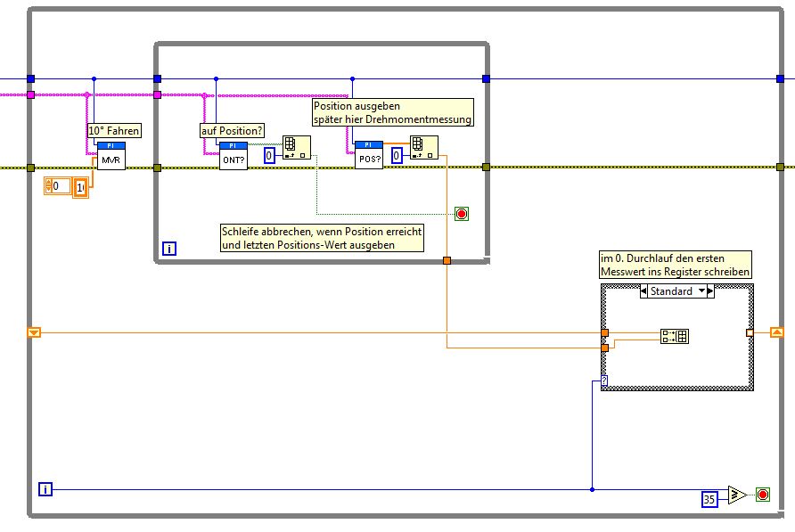Select the MVR subVI node
Screen dimensions: 795x532
(111, 156)
